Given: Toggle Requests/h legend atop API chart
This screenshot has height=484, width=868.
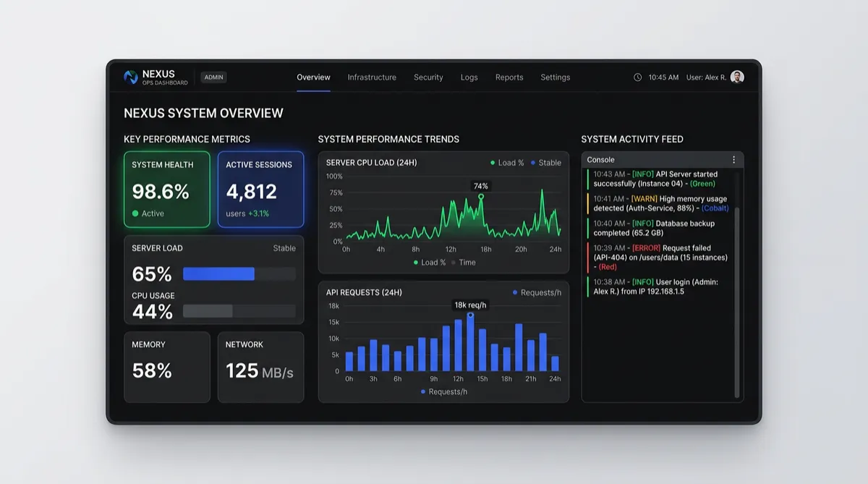Looking at the screenshot, I should click(x=537, y=292).
